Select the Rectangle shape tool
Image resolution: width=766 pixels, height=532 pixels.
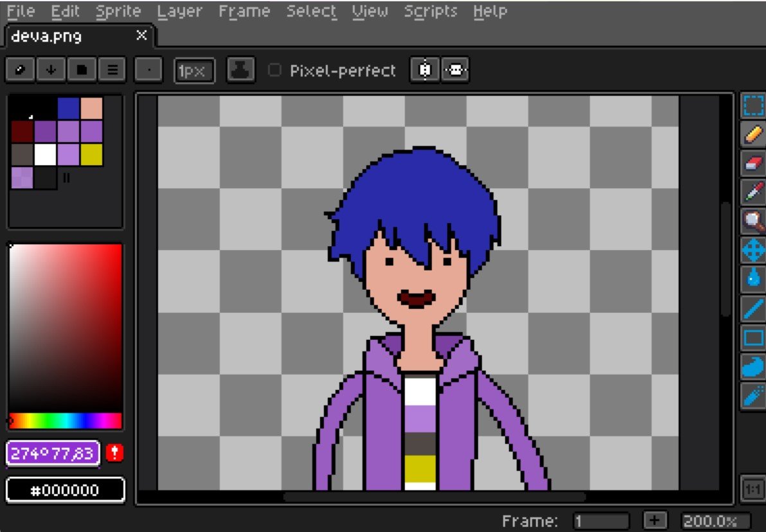click(753, 337)
